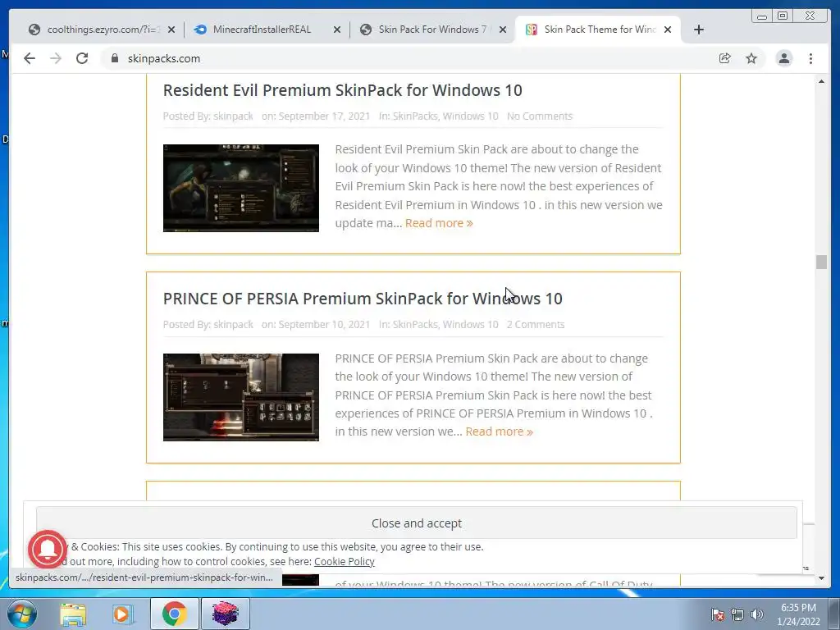The image size is (840, 630).
Task: Open Action Center flag tray icon
Action: [718, 614]
